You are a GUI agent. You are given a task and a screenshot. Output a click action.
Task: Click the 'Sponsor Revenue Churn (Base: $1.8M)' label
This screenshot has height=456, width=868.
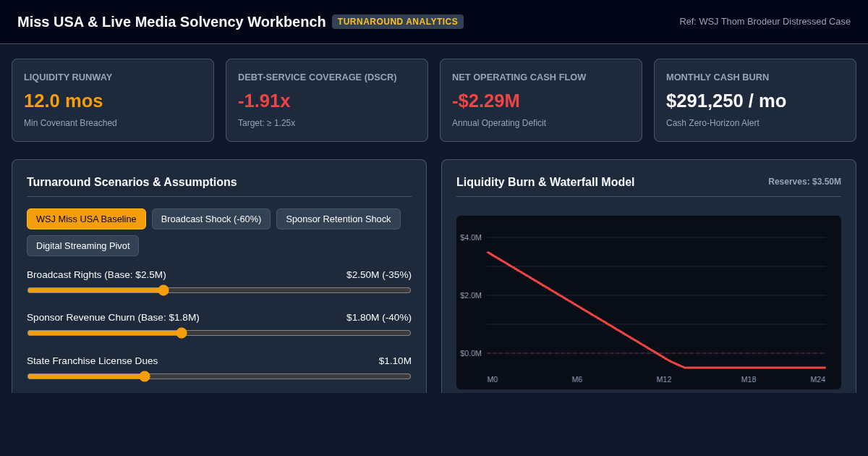(113, 318)
